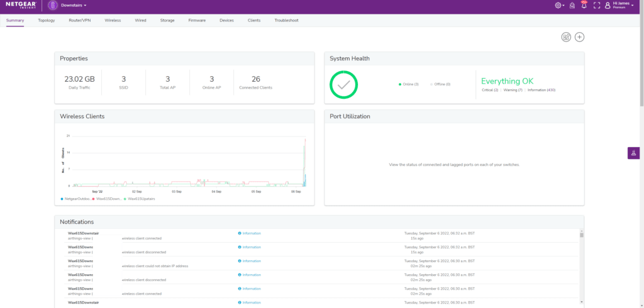Screen dimensions: 644x308
Task: Open the notifications bell
Action: point(584,6)
